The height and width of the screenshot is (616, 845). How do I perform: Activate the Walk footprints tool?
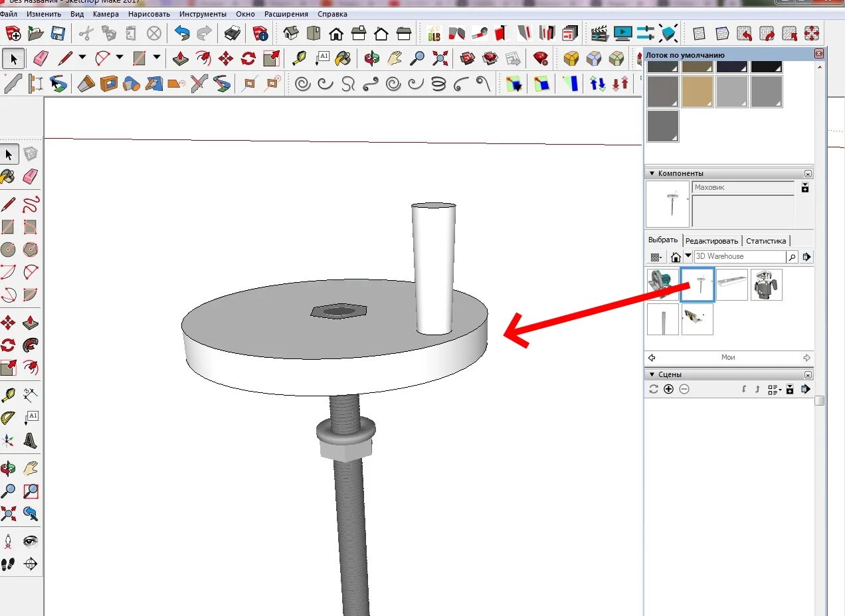click(8, 564)
